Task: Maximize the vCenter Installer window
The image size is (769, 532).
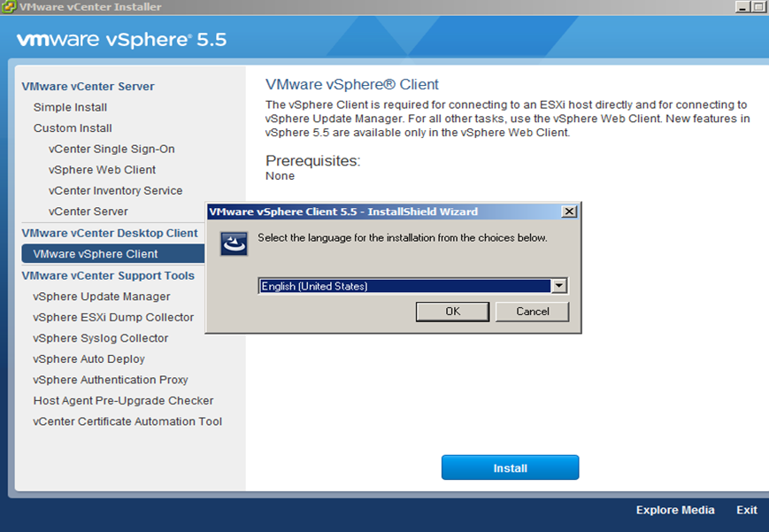Action: point(758,7)
